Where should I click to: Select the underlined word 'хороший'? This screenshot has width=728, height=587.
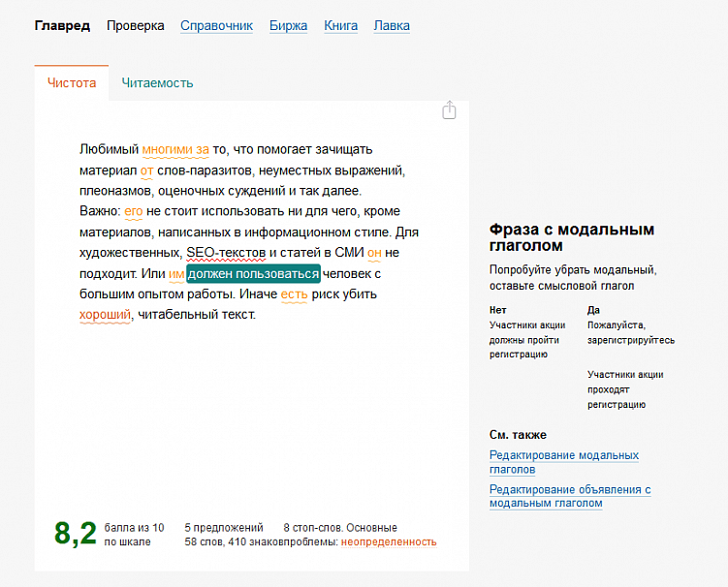click(x=104, y=315)
